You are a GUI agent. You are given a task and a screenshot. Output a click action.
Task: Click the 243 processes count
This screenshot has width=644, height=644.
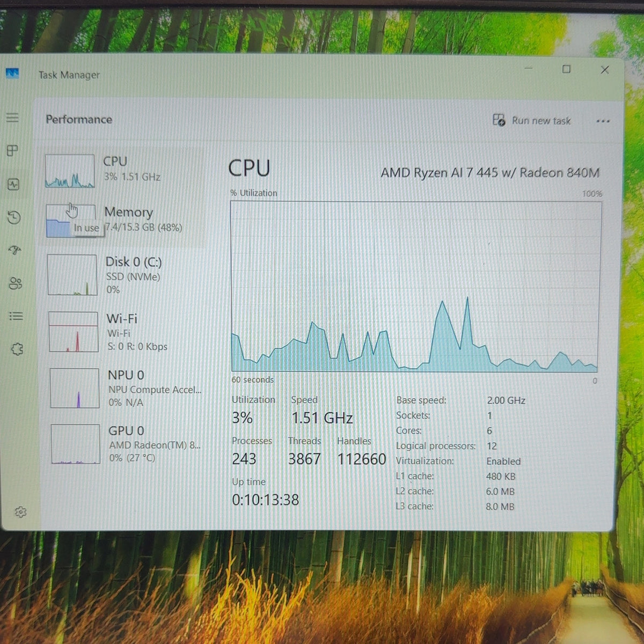coord(244,459)
